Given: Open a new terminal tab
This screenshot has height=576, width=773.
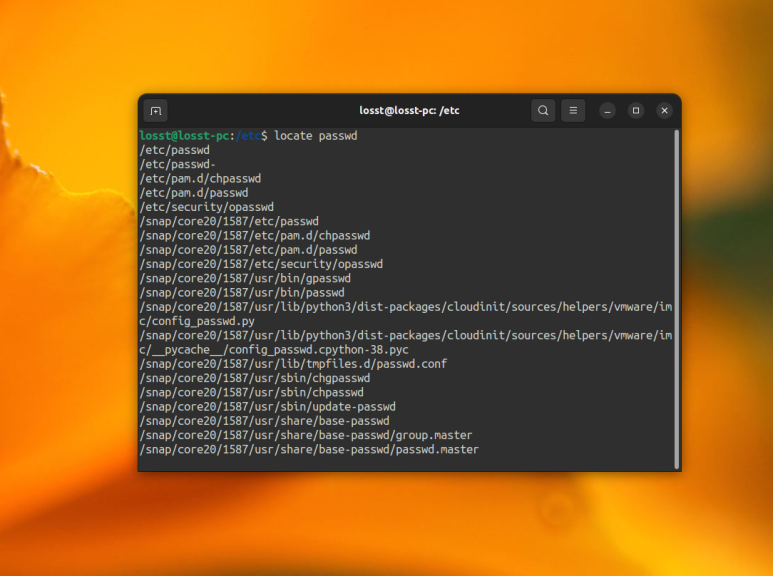Looking at the screenshot, I should pyautogui.click(x=155, y=110).
